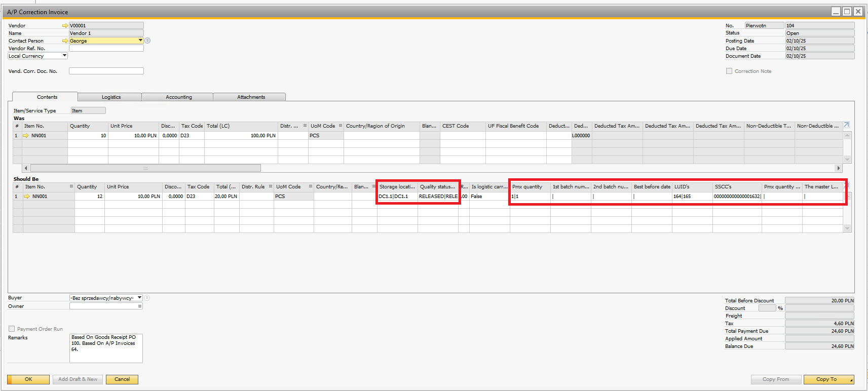868x391 pixels.
Task: Click NN001 link arrow in Should Be table
Action: pos(27,197)
